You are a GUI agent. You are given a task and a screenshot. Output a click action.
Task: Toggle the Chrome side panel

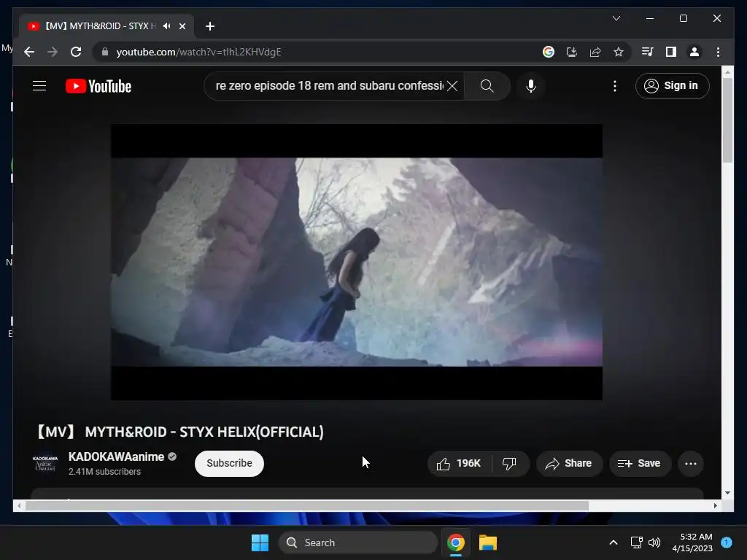pos(671,52)
